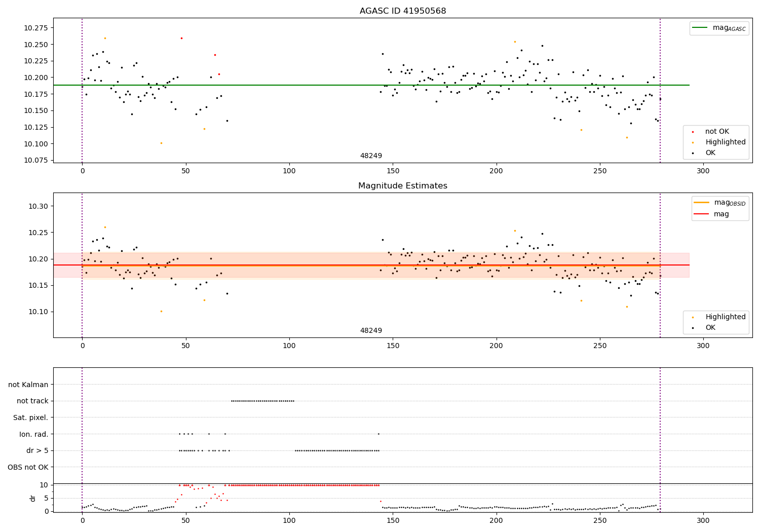The width and height of the screenshot is (760, 532).
Task: Click the 'AGASC ID 41950568' plot title
Action: pyautogui.click(x=403, y=11)
